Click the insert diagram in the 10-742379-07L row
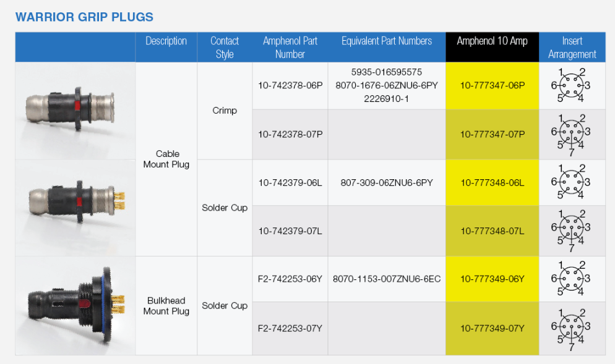This screenshot has width=615, height=364. 572,231
